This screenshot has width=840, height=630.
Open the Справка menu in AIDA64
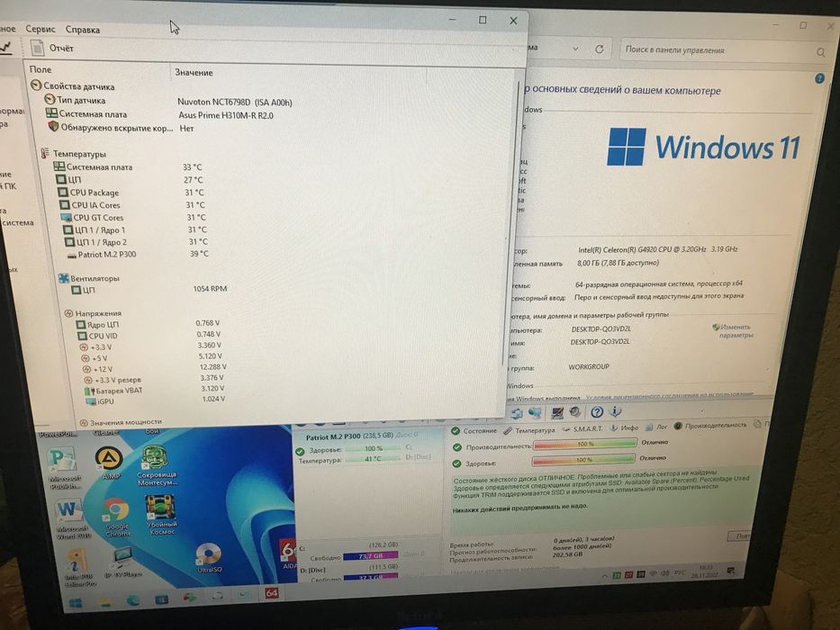(83, 30)
